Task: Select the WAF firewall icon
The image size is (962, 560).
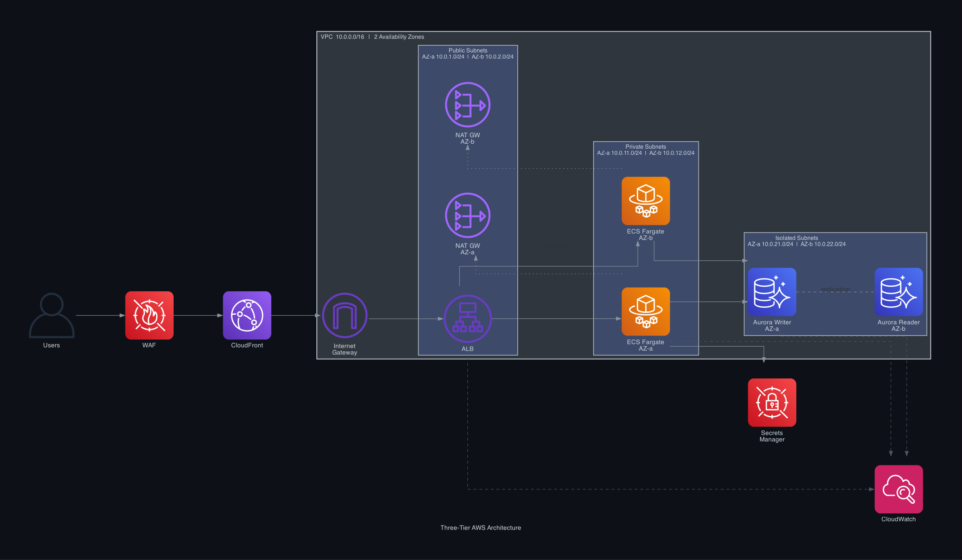Action: click(149, 315)
